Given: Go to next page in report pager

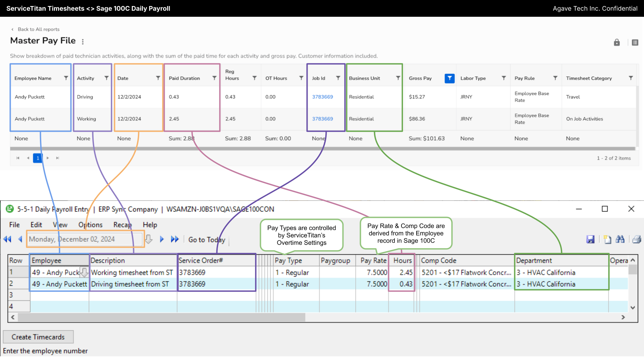Looking at the screenshot, I should 48,158.
